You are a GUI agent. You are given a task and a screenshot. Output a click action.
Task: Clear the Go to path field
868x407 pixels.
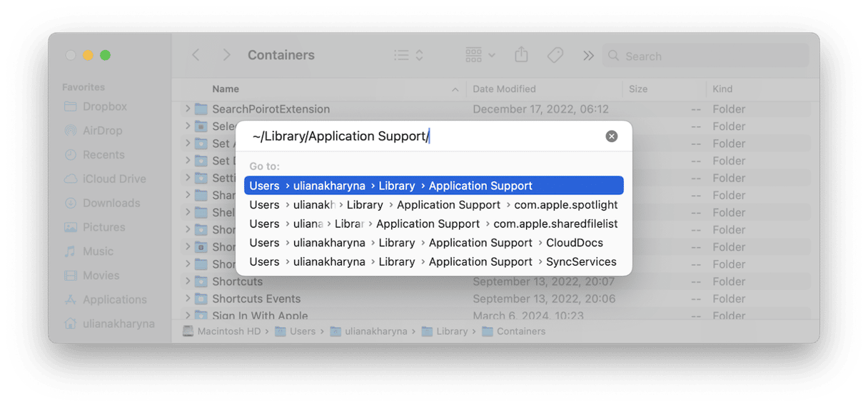[x=611, y=136]
